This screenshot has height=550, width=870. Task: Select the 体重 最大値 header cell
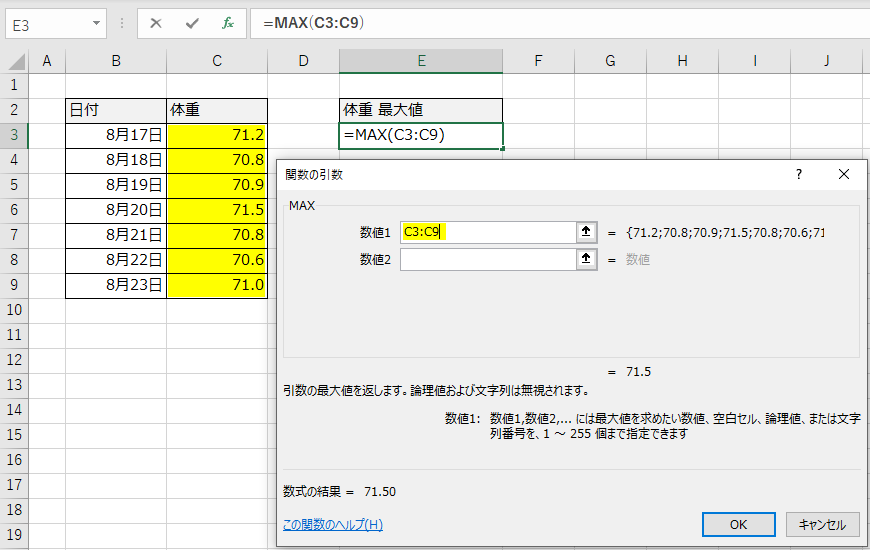point(420,110)
